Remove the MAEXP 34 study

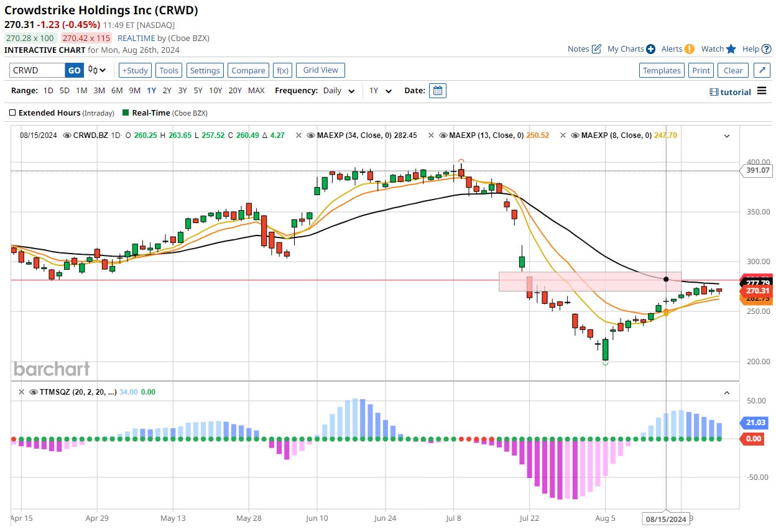coord(298,135)
